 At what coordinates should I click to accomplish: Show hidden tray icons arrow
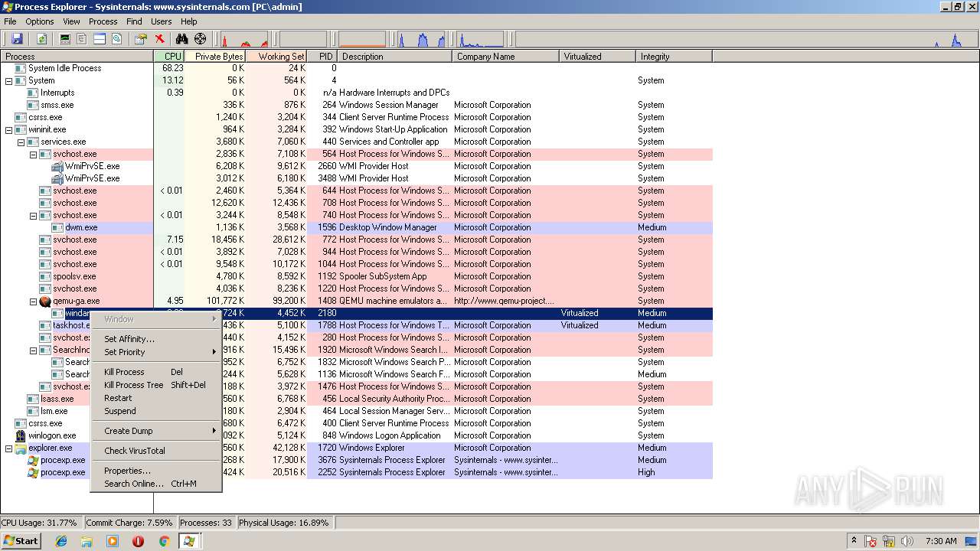(854, 541)
